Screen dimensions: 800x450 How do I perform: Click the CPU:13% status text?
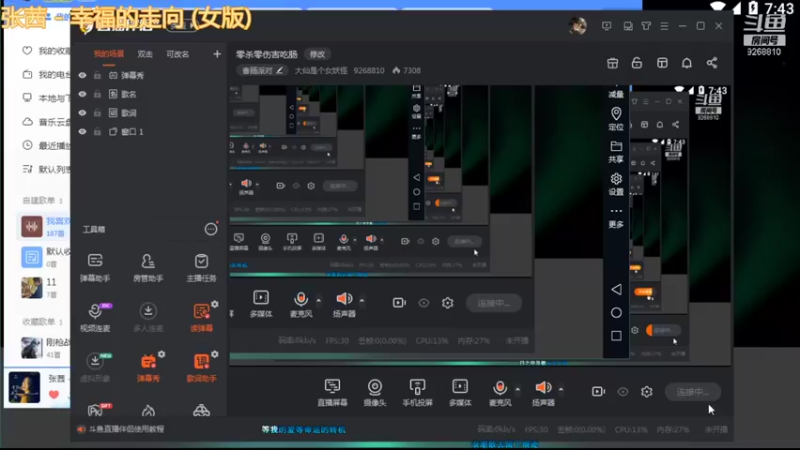(x=631, y=430)
